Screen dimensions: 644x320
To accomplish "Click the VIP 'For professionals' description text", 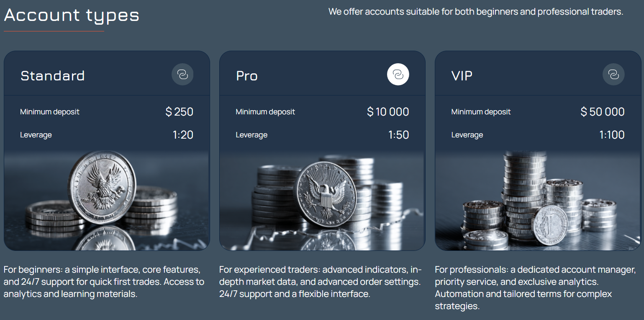I will (x=535, y=287).
